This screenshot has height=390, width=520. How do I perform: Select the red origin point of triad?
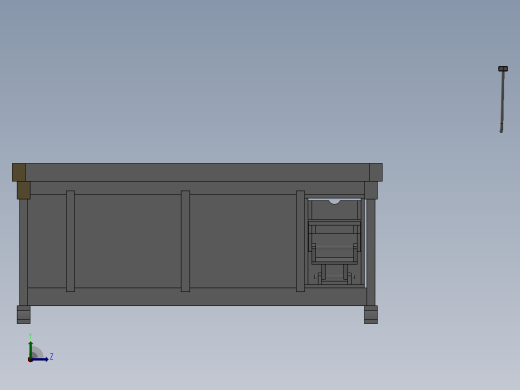[30, 360]
